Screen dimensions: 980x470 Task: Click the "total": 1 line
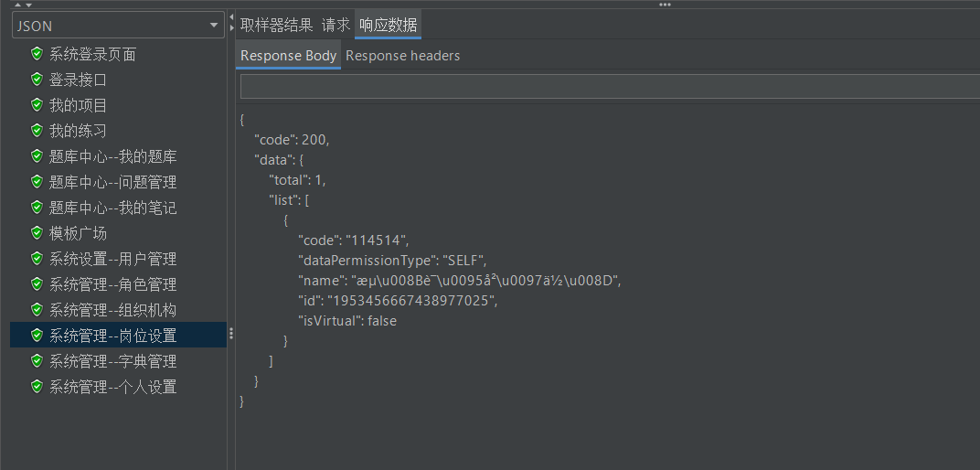pos(297,181)
